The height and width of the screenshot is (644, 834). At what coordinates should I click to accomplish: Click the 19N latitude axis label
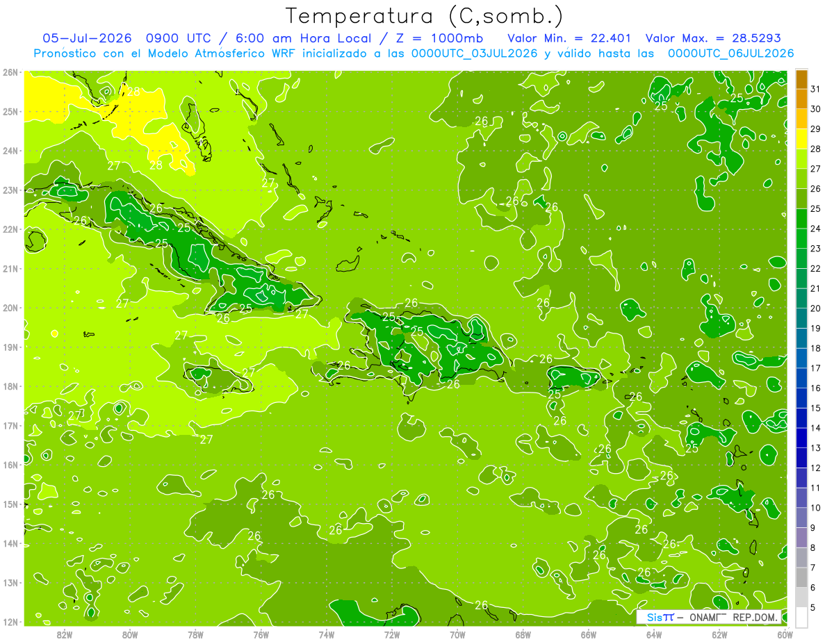(x=10, y=347)
